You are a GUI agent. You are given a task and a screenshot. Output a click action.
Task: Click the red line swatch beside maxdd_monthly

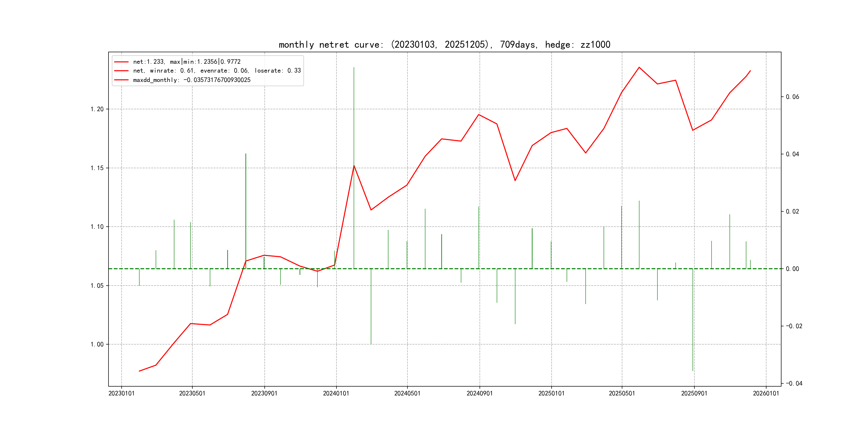(x=121, y=80)
